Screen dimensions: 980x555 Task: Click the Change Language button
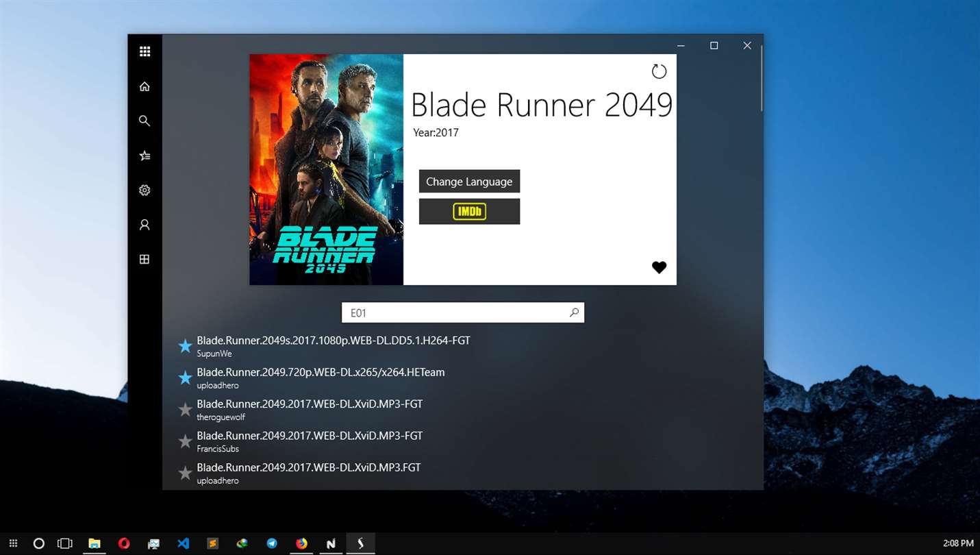[469, 182]
